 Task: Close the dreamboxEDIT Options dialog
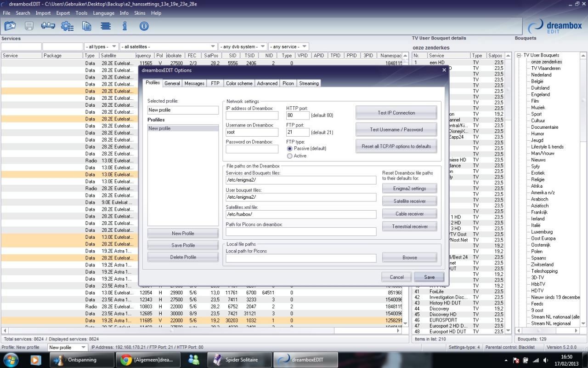click(x=444, y=70)
